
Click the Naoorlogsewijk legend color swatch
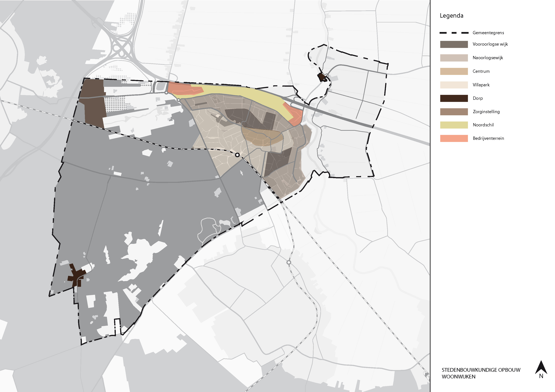454,58
